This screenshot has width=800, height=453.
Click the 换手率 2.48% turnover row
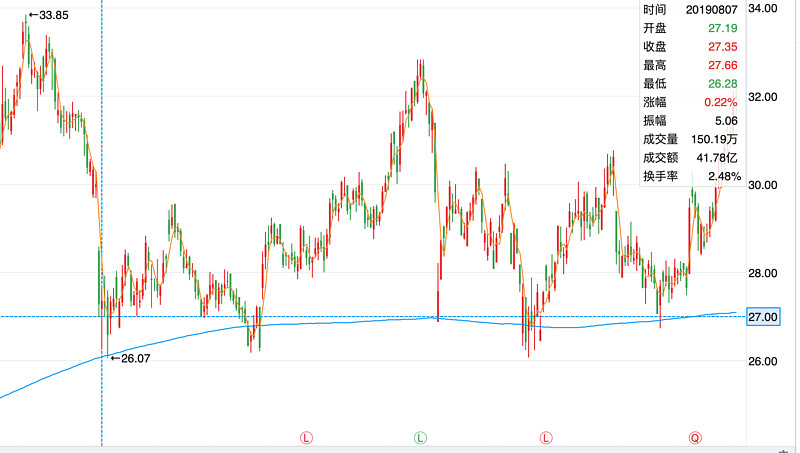tap(690, 176)
